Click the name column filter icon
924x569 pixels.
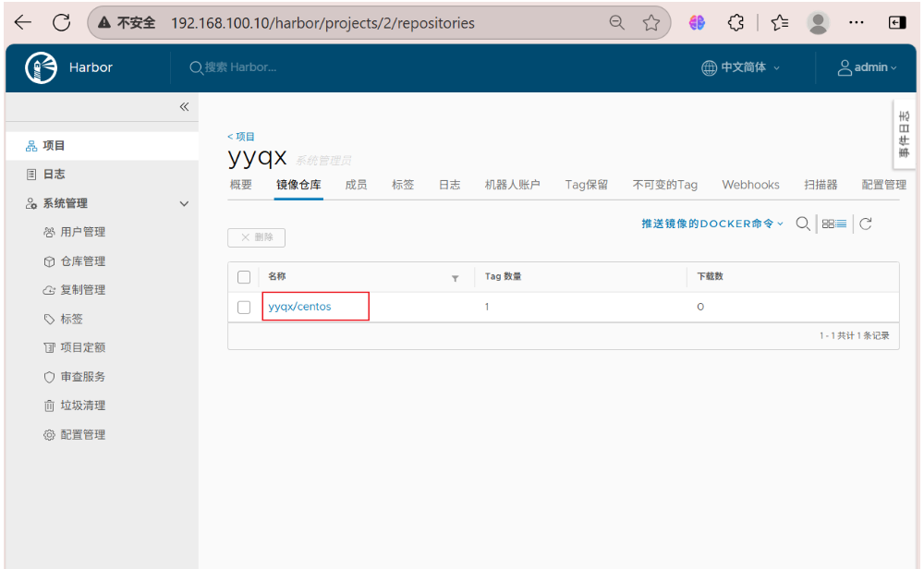click(455, 279)
